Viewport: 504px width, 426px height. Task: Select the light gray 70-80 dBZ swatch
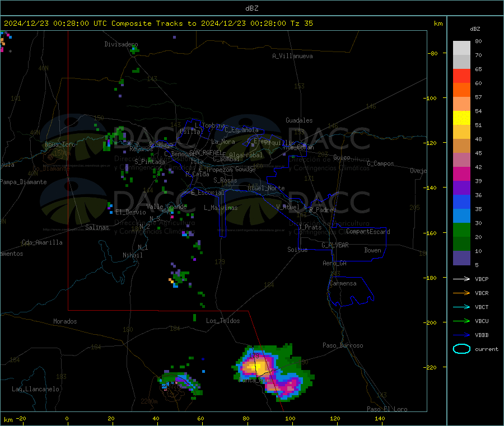point(461,48)
